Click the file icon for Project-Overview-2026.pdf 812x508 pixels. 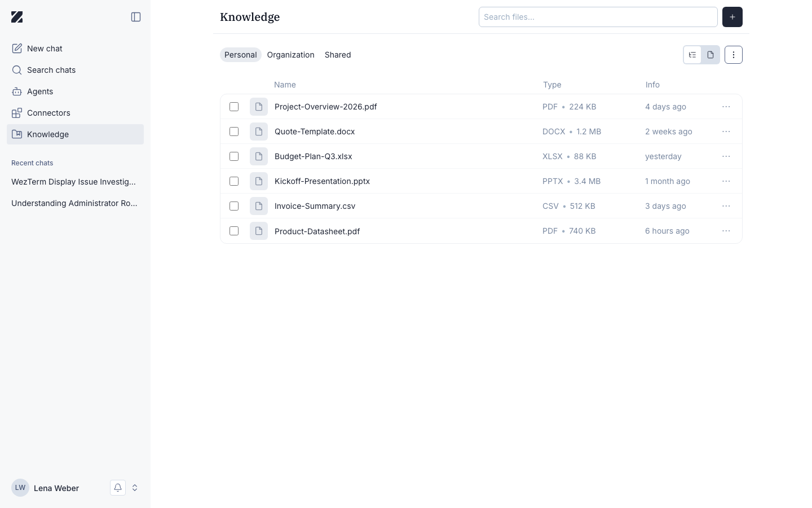[259, 107]
